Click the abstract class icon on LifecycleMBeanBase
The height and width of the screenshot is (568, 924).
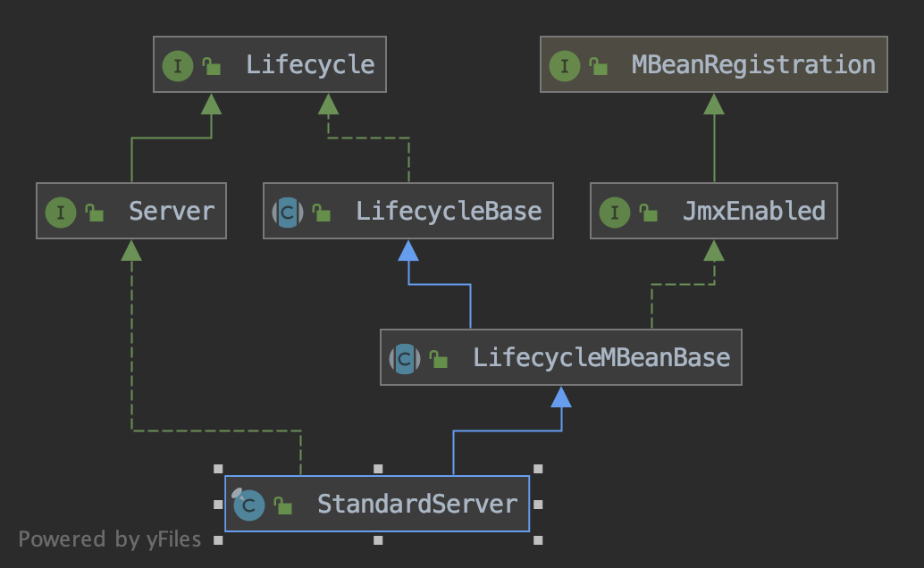(x=404, y=359)
